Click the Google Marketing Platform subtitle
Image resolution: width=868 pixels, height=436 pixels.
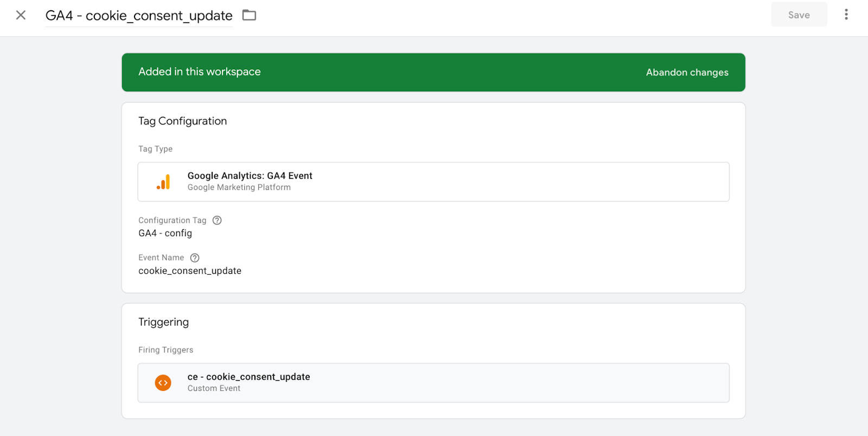click(239, 187)
